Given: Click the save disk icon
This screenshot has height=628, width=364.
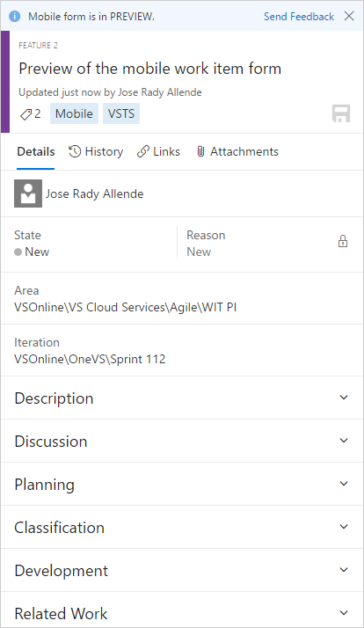Looking at the screenshot, I should coord(341,113).
